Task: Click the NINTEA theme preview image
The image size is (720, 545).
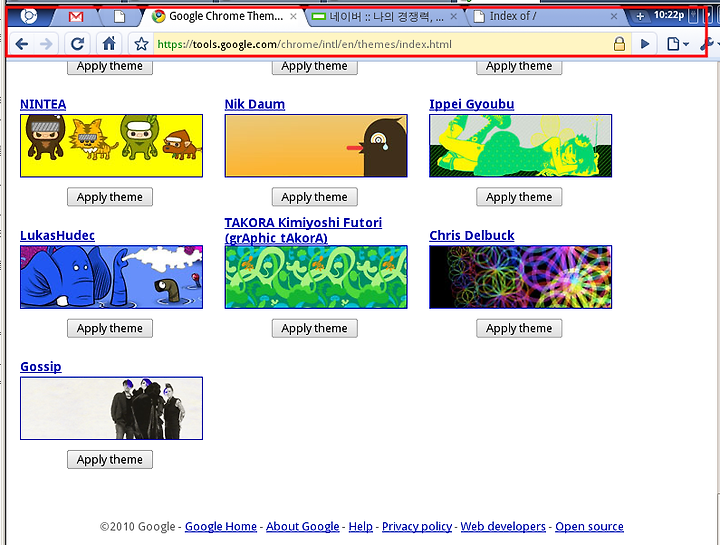Action: (112, 146)
